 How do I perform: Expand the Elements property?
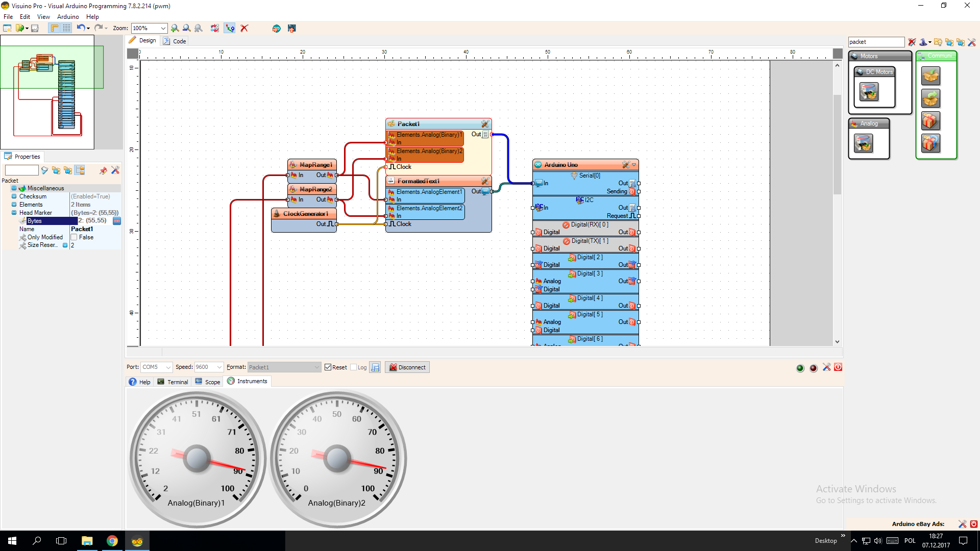click(14, 205)
